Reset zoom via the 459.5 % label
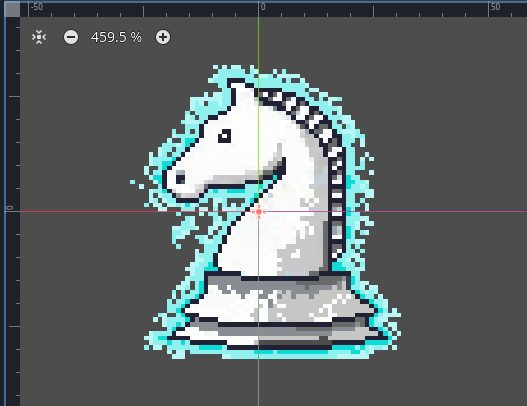Viewport: 527px width, 406px height. pyautogui.click(x=116, y=37)
